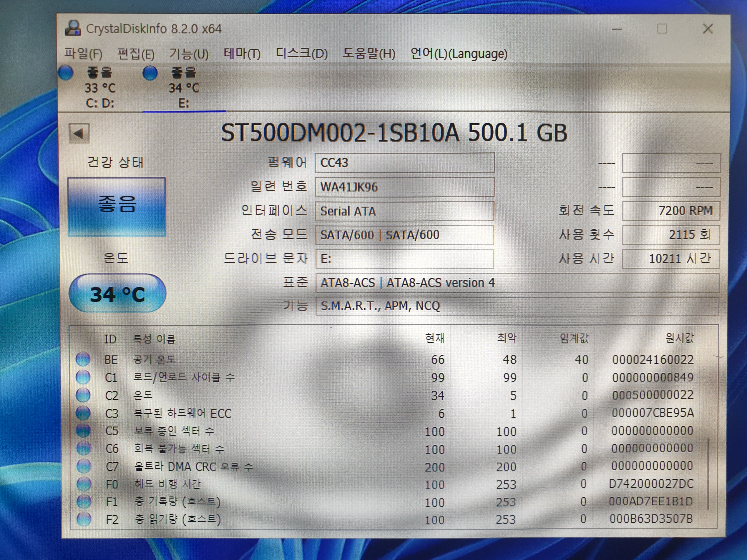Viewport: 747px width, 560px height.
Task: Click status icon of BE 공기 온도 row
Action: coord(83,359)
